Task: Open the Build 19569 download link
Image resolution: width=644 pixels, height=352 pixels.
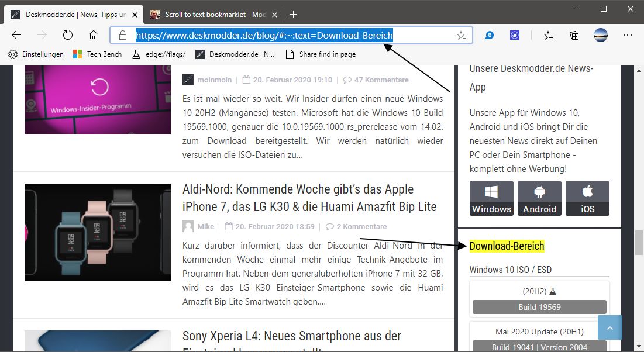Action: [x=539, y=307]
